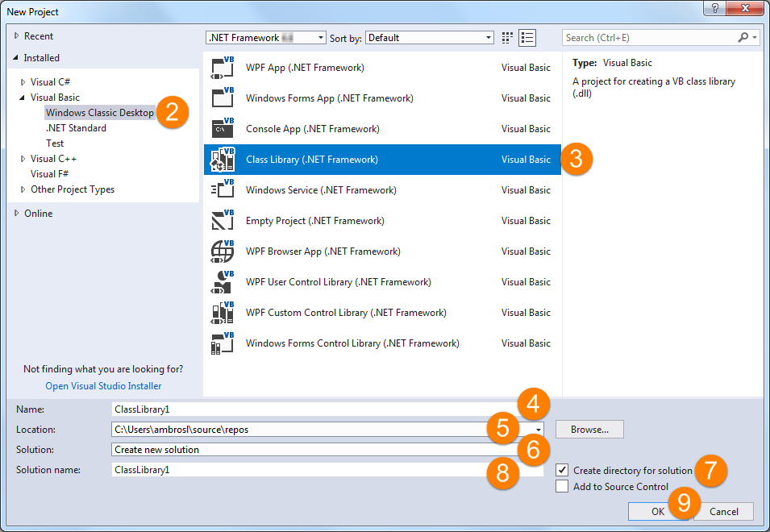
Task: Collapse the Installed node
Action: 15,57
